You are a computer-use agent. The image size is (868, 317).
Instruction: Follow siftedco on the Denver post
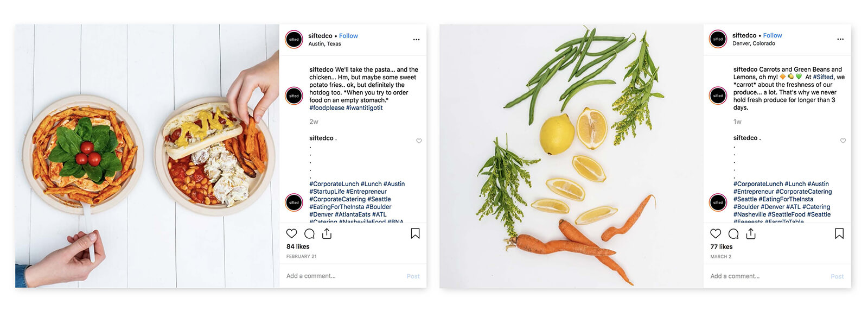(x=773, y=35)
